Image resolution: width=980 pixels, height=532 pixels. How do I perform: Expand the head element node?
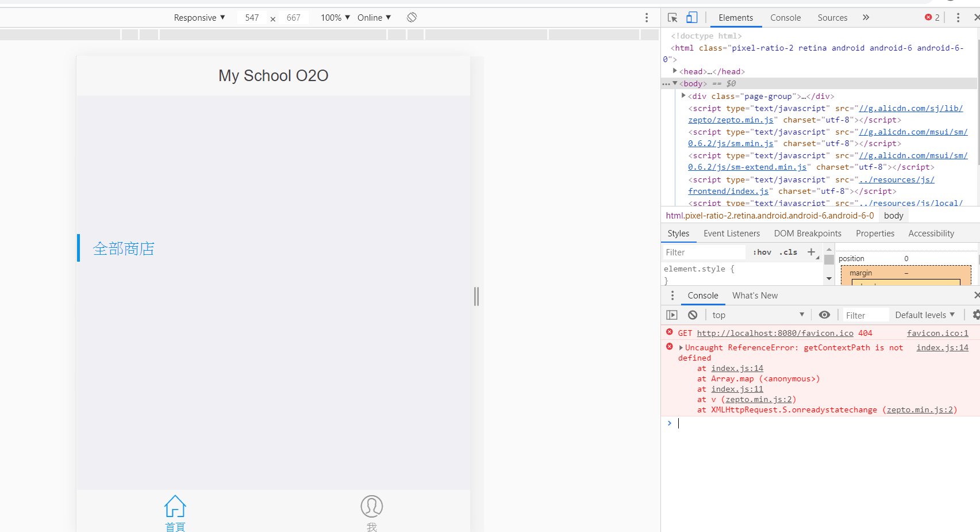click(x=675, y=71)
